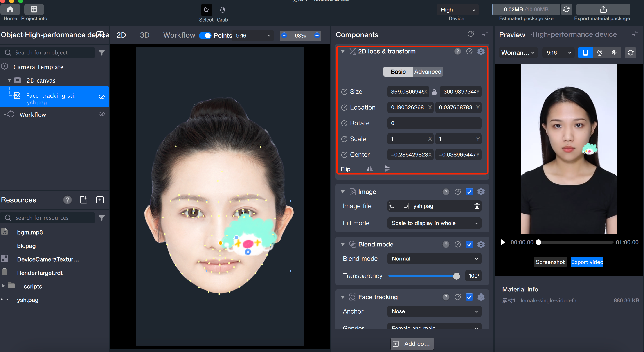This screenshot has height=352, width=644.
Task: Click the Resources add-new plus icon
Action: 100,200
